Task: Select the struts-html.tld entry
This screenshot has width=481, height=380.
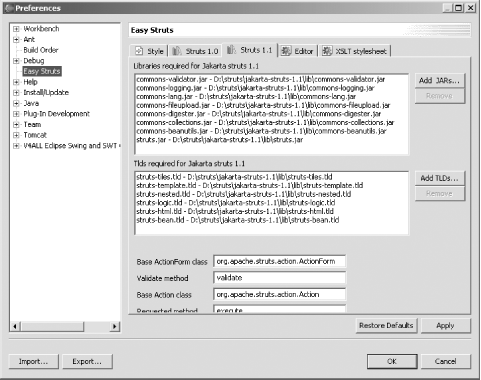Action: (235, 212)
